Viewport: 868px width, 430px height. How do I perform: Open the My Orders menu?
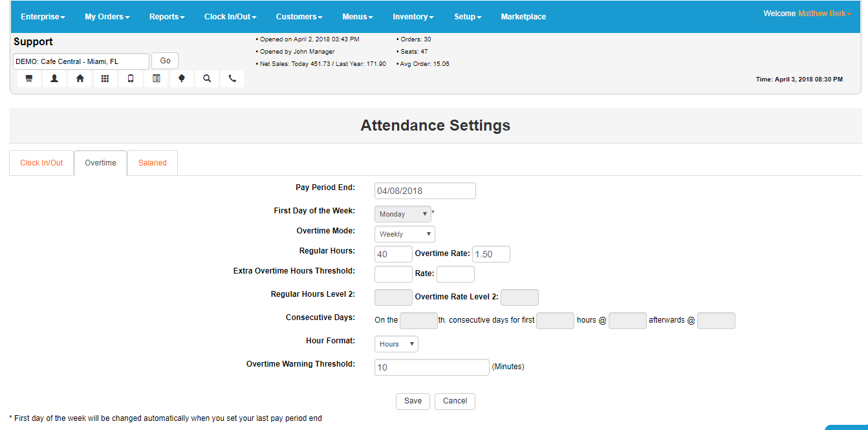pyautogui.click(x=107, y=17)
